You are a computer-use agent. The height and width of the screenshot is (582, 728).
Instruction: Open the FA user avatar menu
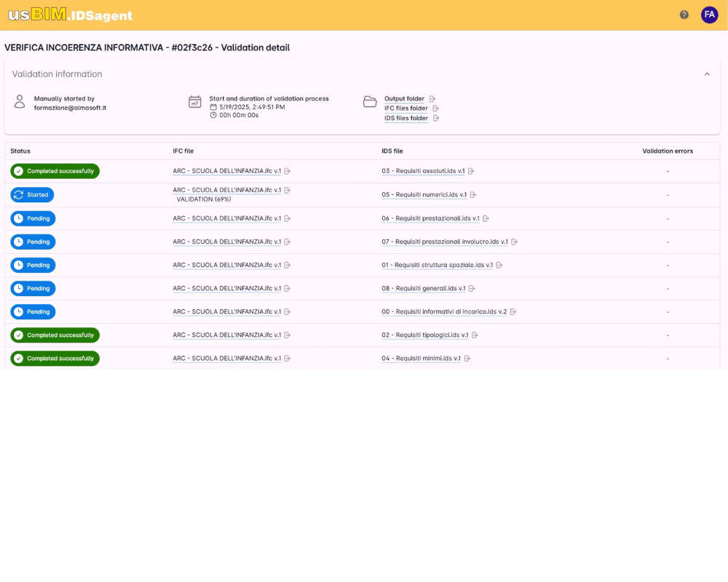coord(709,15)
